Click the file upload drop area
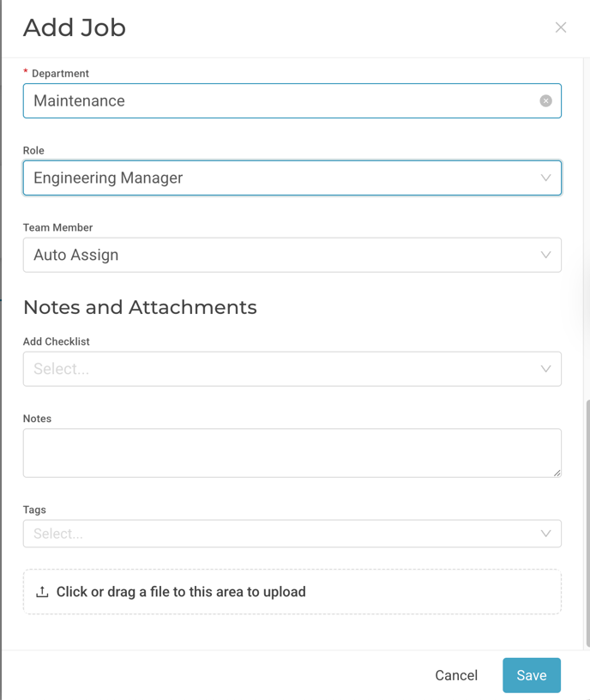Image resolution: width=590 pixels, height=700 pixels. [x=292, y=592]
